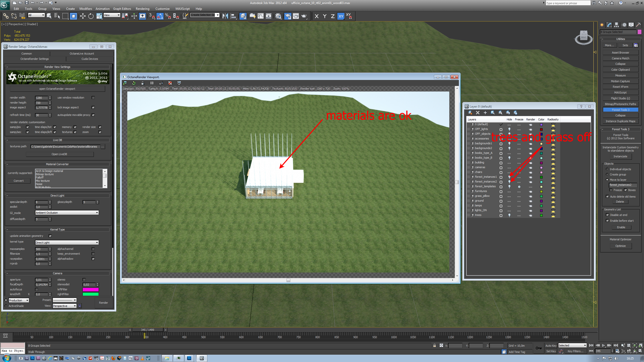Pause rendering in the OctaneRender viewport

click(x=152, y=83)
